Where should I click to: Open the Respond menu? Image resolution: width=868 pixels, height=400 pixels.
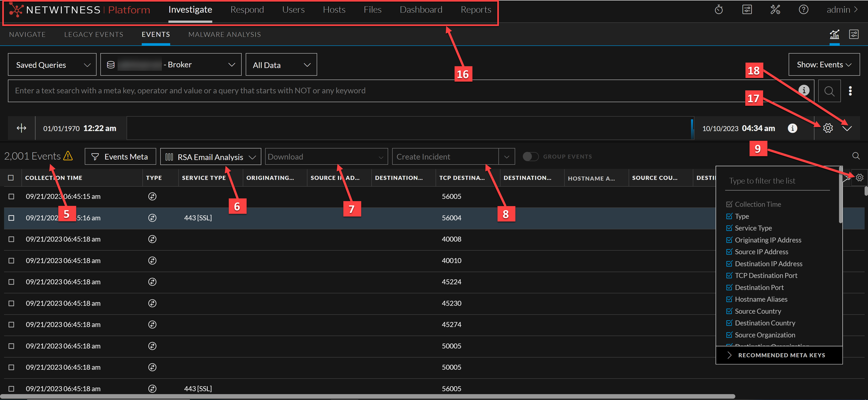[247, 10]
